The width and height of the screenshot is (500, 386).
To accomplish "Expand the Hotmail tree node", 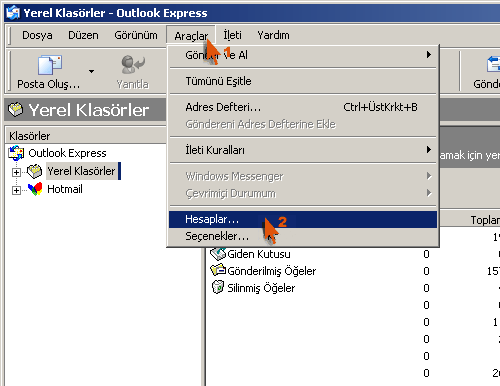I will (16, 190).
